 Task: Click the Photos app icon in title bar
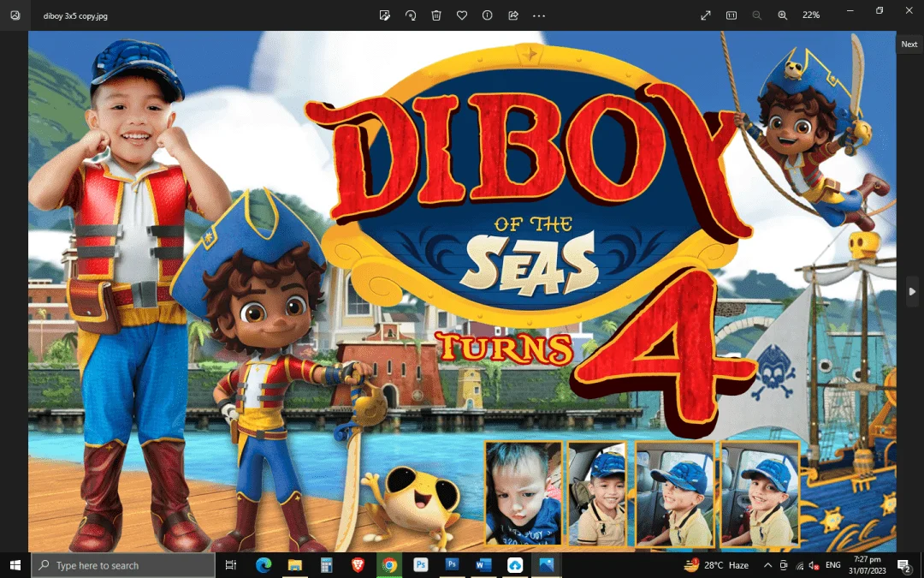coord(15,15)
